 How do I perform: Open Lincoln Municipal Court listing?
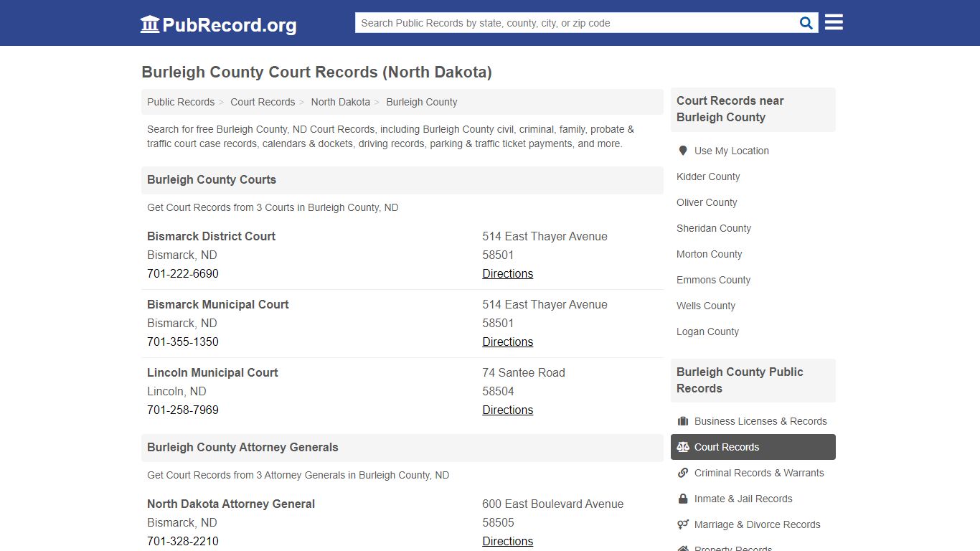[x=212, y=372]
